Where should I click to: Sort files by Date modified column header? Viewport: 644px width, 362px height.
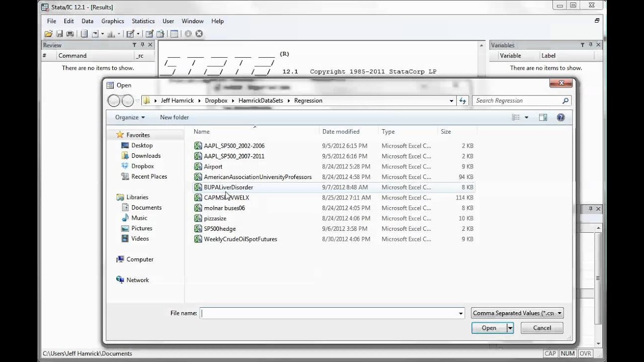click(x=341, y=132)
